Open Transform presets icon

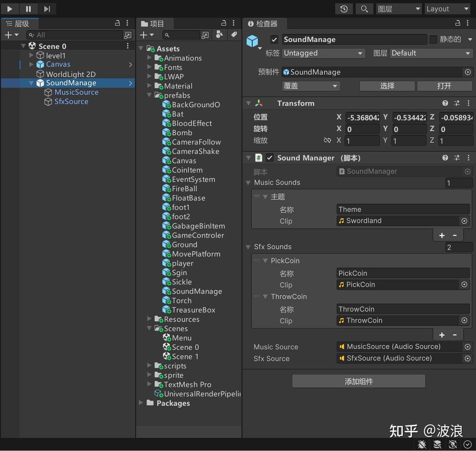[457, 103]
